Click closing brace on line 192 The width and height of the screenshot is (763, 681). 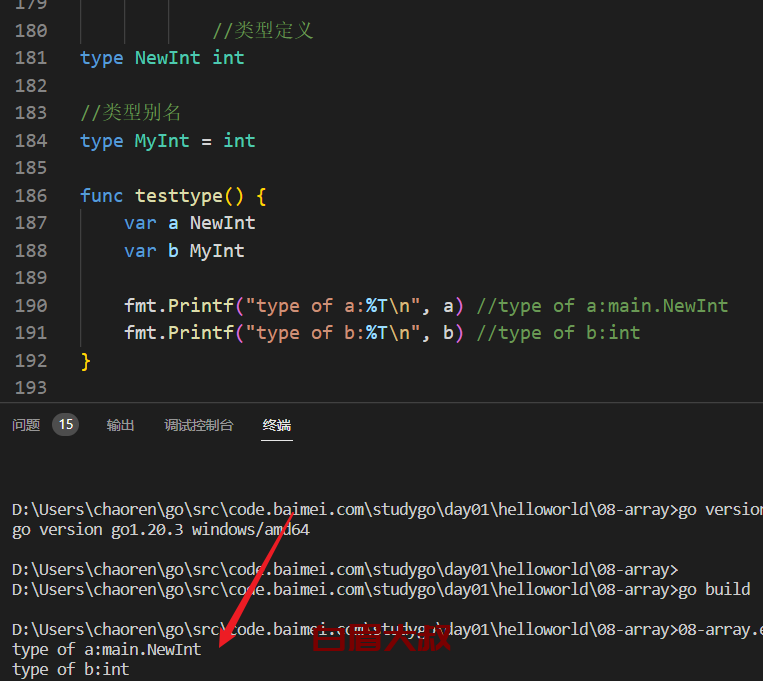pos(86,361)
